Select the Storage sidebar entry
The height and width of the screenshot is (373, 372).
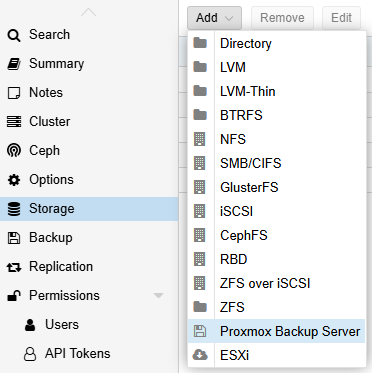click(x=89, y=209)
